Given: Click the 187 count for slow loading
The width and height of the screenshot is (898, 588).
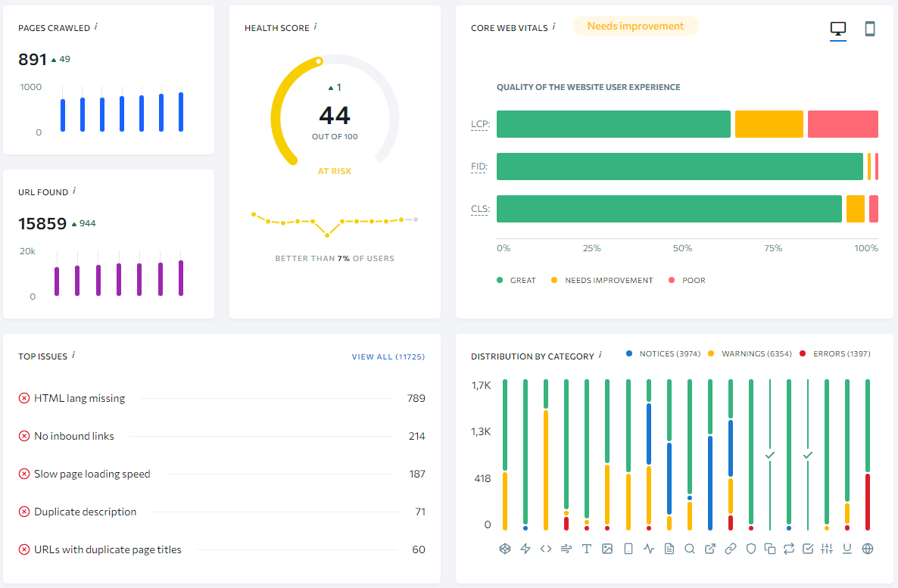Looking at the screenshot, I should (417, 474).
